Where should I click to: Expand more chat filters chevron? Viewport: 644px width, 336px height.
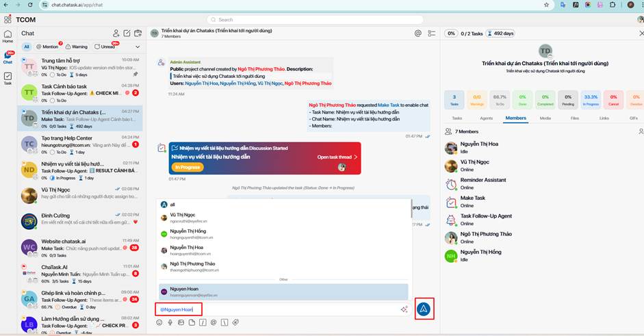[x=138, y=47]
